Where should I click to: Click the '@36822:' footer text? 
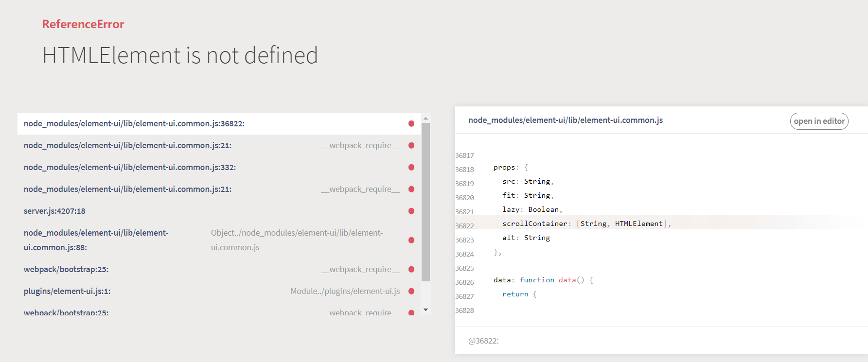(x=483, y=341)
